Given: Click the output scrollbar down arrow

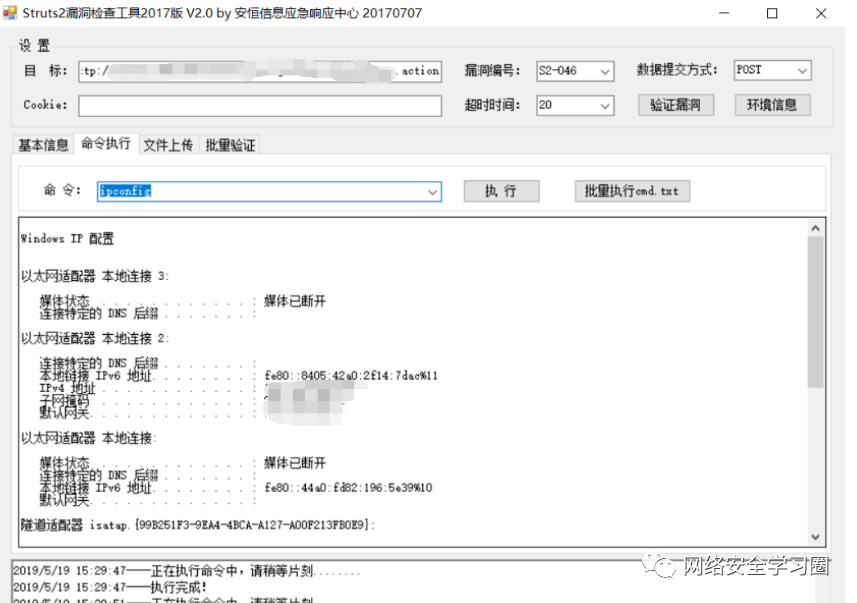Looking at the screenshot, I should click(x=815, y=537).
